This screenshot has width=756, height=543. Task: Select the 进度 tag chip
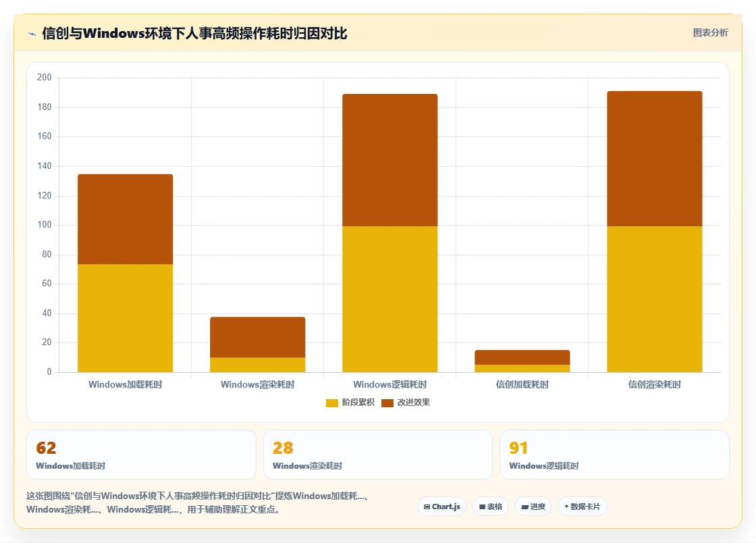pos(533,507)
